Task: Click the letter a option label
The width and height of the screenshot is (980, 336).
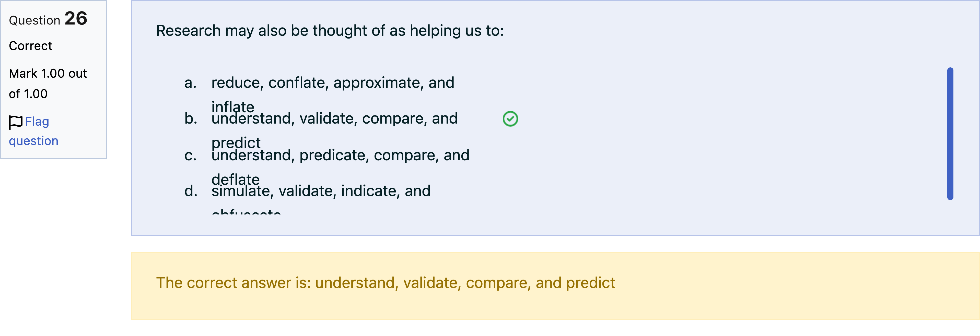Action: (190, 82)
